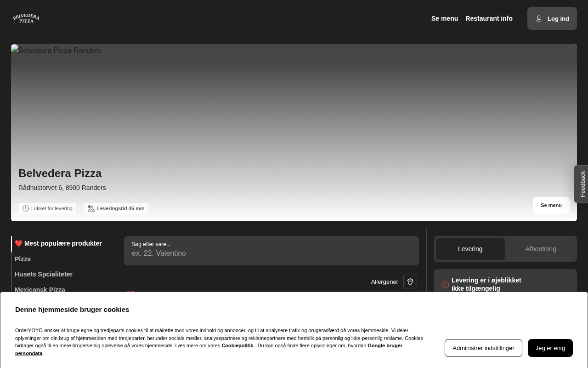Click the Belvedera Pizza Randers banner image

point(294,132)
